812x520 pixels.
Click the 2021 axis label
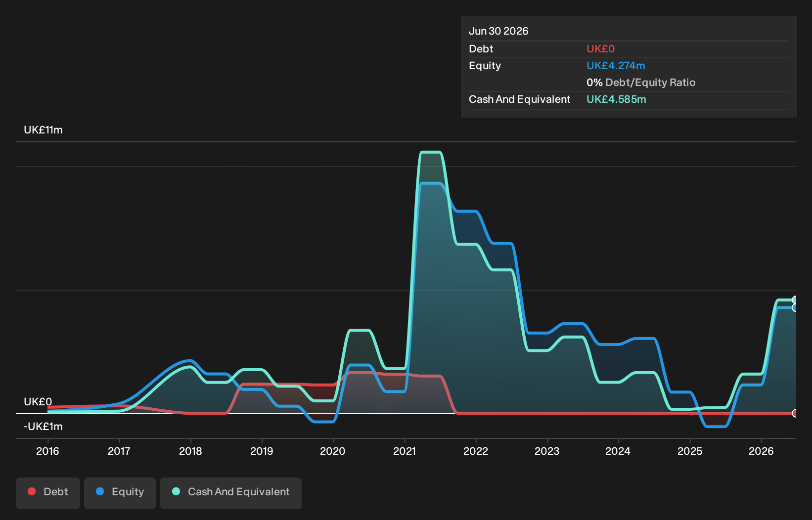(x=405, y=451)
